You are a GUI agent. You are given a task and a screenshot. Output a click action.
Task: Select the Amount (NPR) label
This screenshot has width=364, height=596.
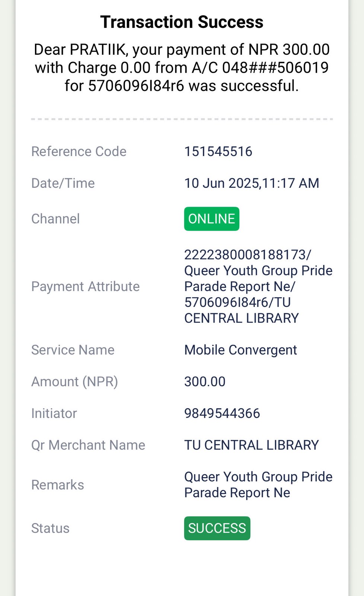click(x=74, y=381)
